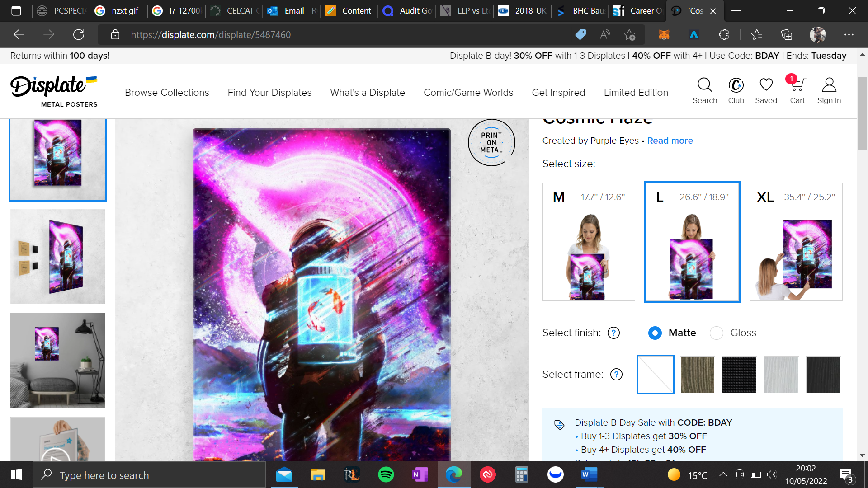Viewport: 868px width, 488px height.
Task: Select the Matte finish option
Action: tap(655, 333)
